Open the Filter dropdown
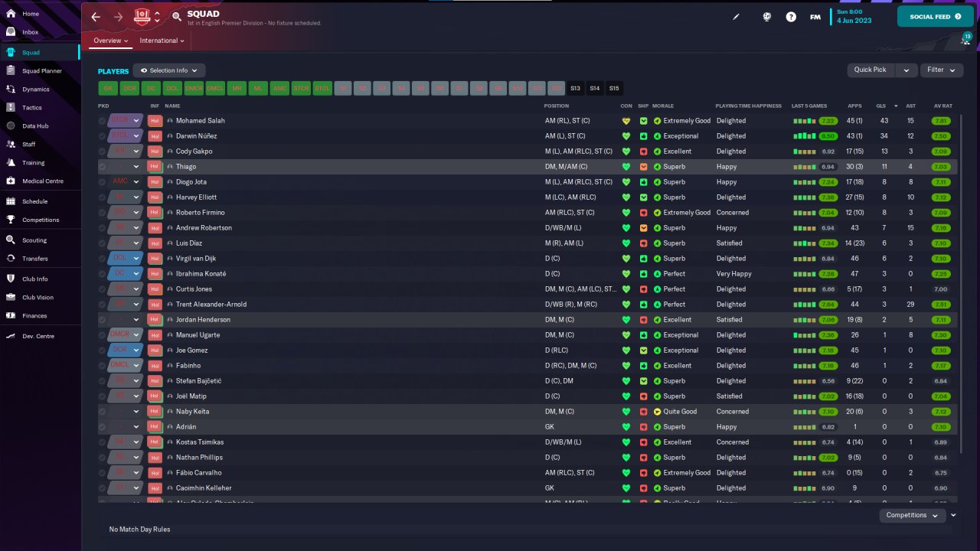 pyautogui.click(x=941, y=70)
